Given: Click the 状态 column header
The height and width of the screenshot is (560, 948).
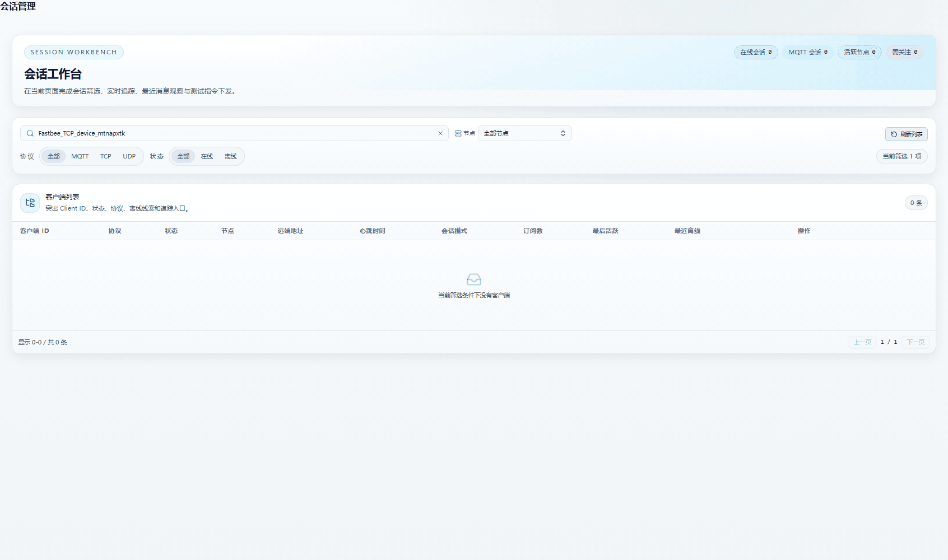Looking at the screenshot, I should tap(171, 231).
